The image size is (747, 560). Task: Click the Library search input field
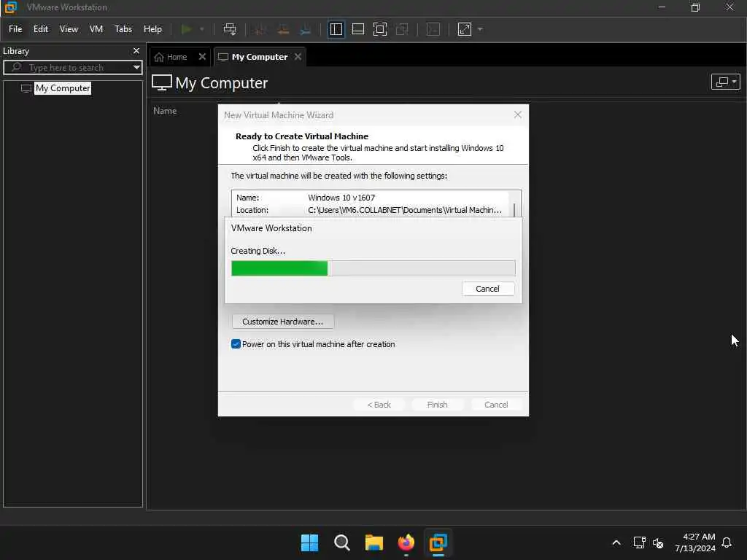click(x=71, y=67)
